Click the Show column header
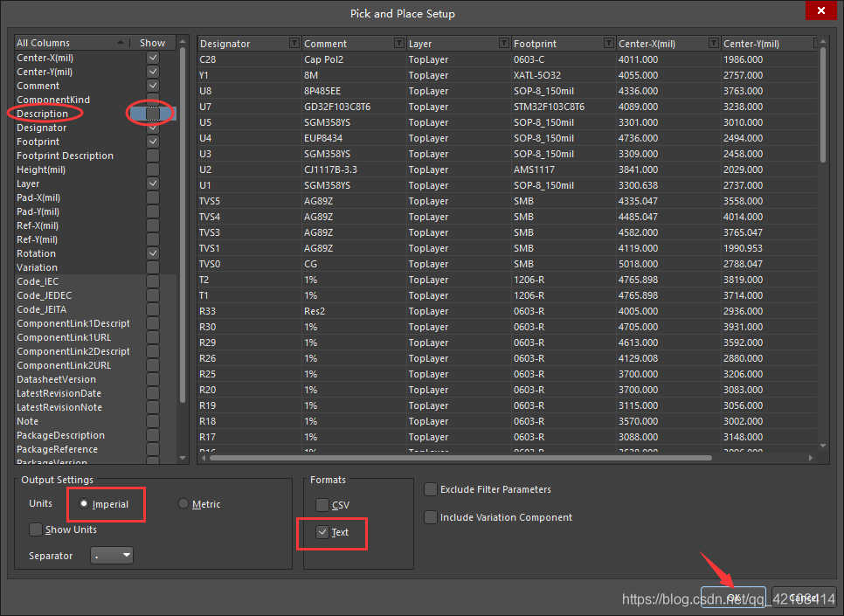The height and width of the screenshot is (616, 844). (x=153, y=43)
